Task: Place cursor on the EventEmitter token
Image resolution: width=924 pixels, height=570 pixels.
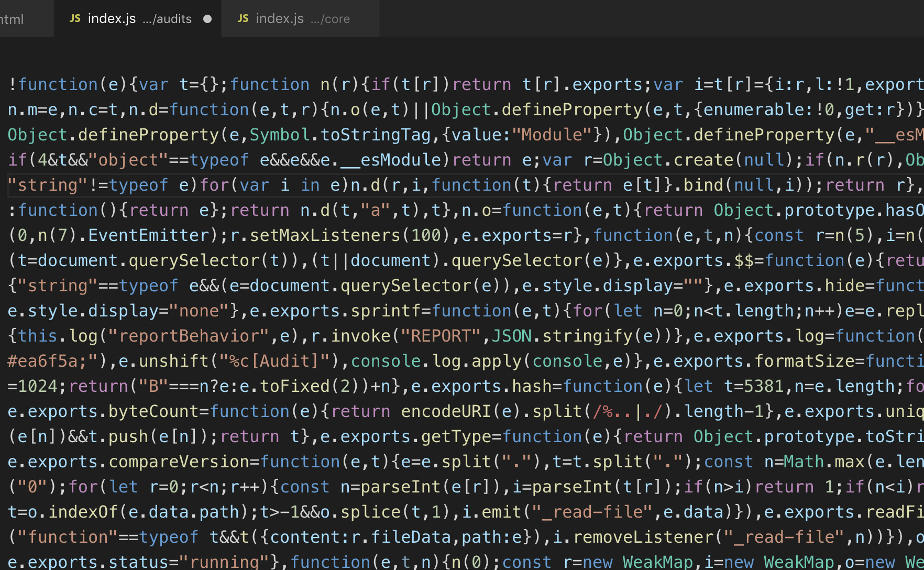Action: tap(149, 235)
